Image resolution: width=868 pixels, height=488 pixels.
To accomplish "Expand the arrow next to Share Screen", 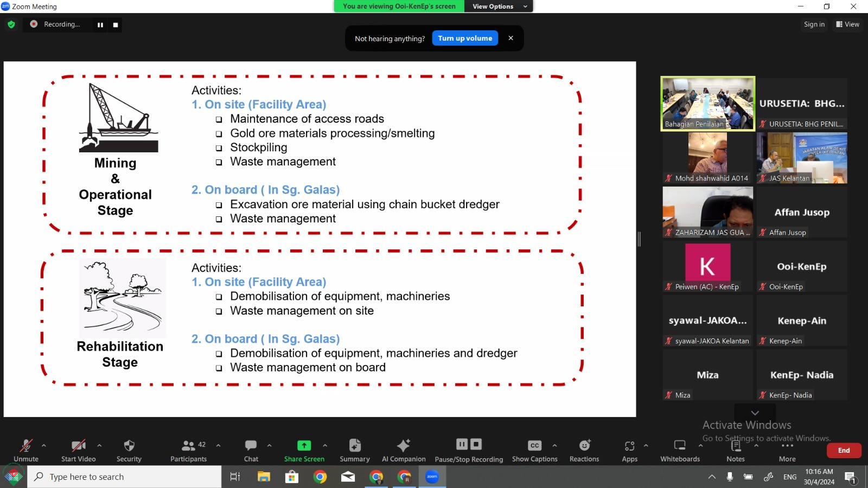I will coord(325,446).
